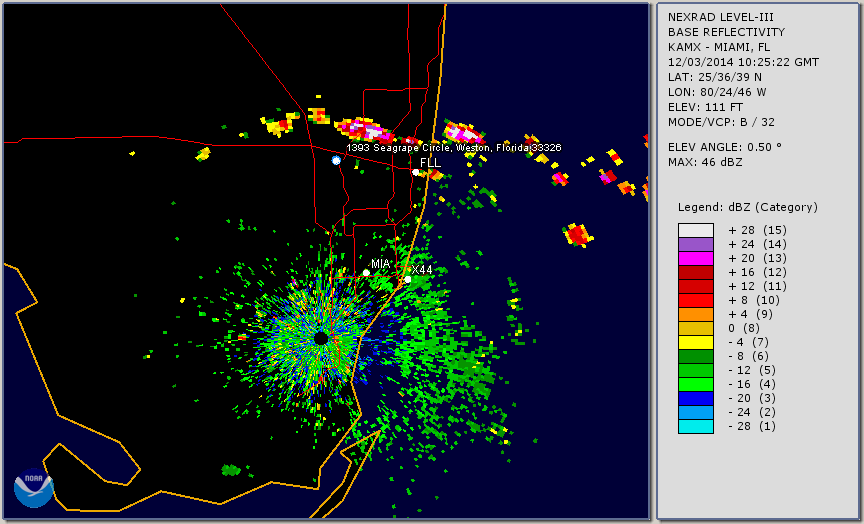Select the -20 dBZ blue swatch
This screenshot has width=864, height=524.
(695, 398)
